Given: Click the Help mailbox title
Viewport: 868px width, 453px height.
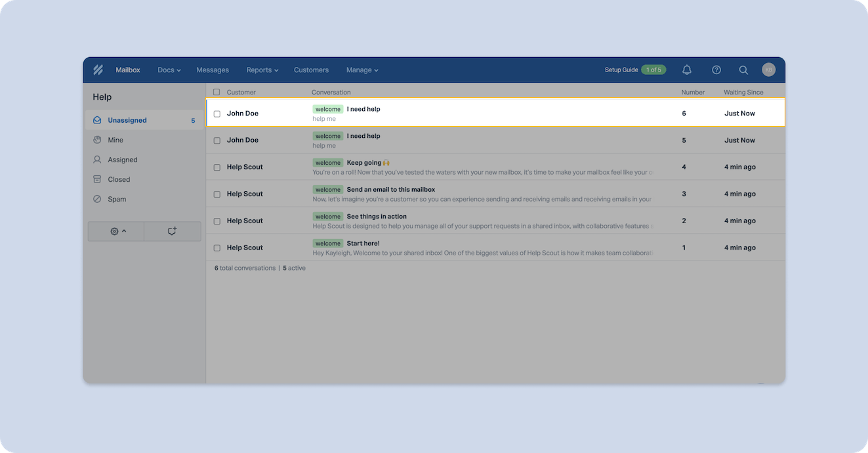Looking at the screenshot, I should click(x=102, y=97).
